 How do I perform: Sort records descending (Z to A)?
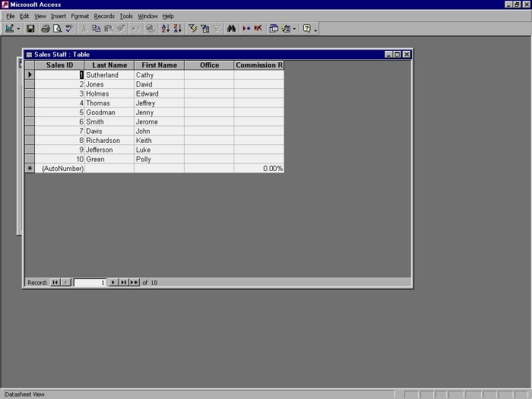click(x=177, y=29)
